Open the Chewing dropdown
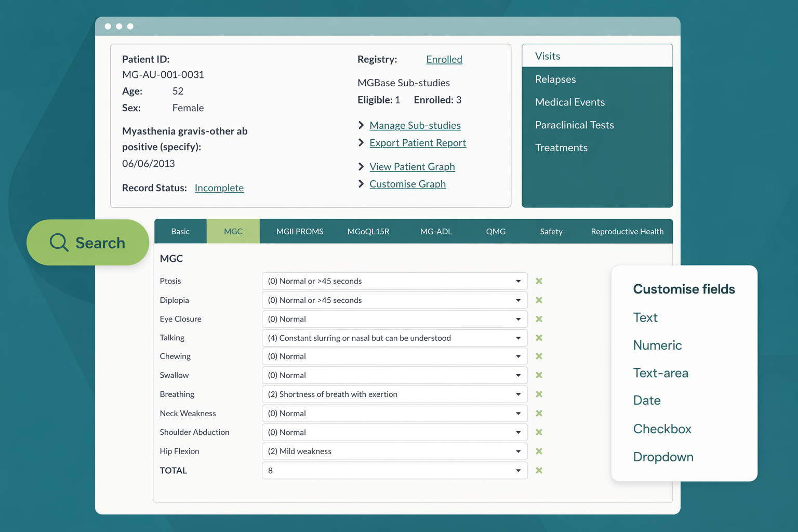 (x=395, y=356)
